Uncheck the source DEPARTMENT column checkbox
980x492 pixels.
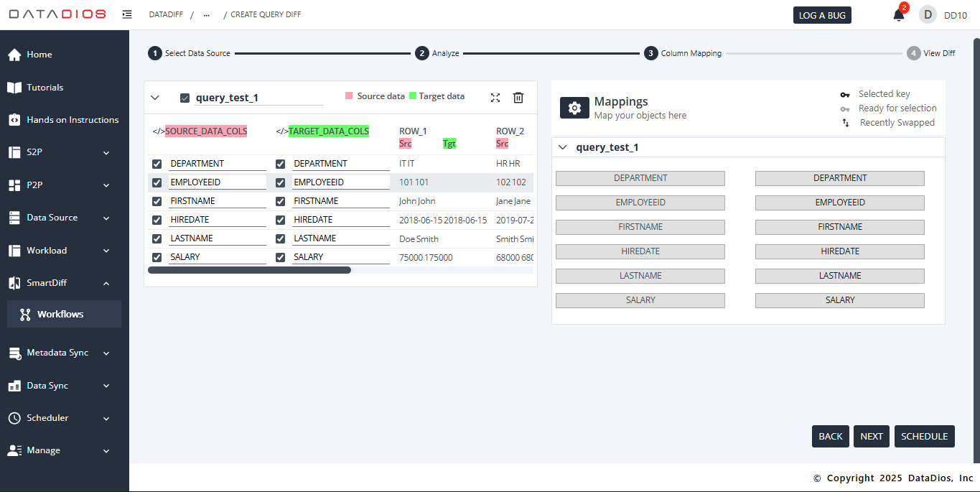tap(157, 164)
